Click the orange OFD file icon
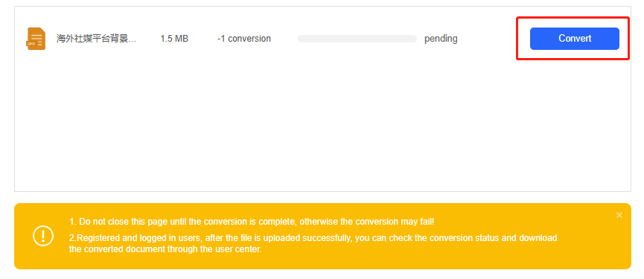 [36, 39]
